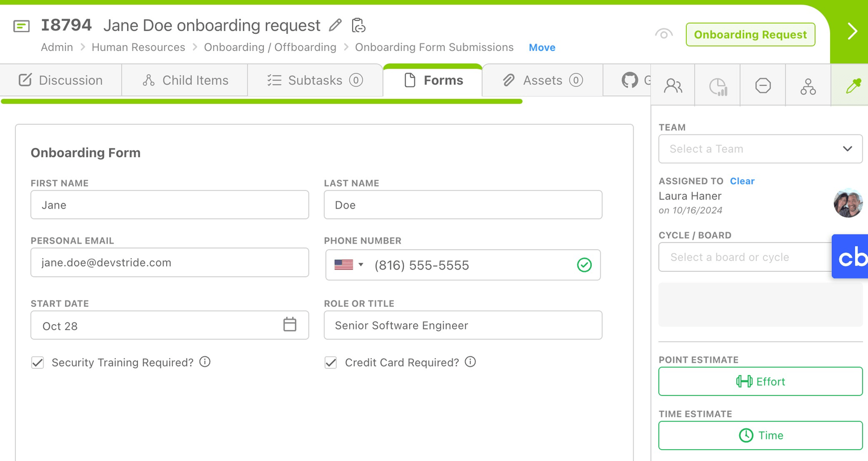
Task: Click the Move link in breadcrumb
Action: [x=541, y=47]
